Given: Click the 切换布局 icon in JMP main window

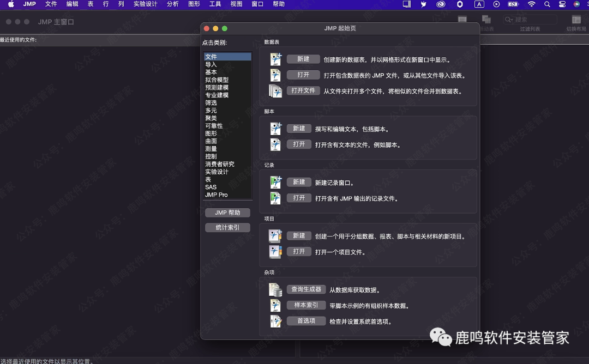Looking at the screenshot, I should (x=576, y=20).
